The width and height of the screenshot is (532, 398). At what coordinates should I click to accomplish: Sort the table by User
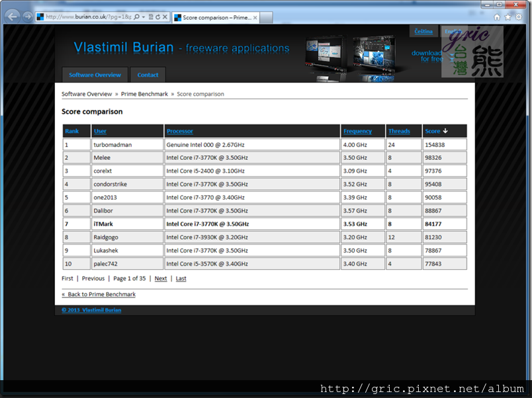pos(100,131)
